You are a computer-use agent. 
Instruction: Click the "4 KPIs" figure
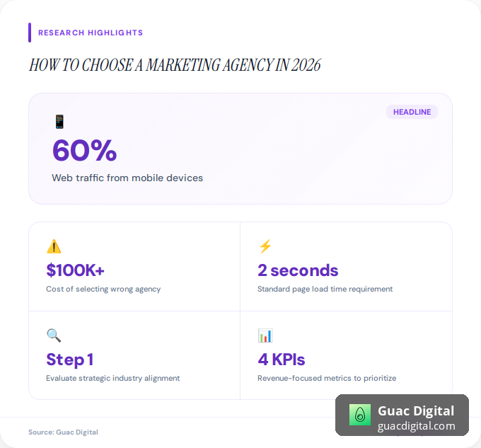282,360
